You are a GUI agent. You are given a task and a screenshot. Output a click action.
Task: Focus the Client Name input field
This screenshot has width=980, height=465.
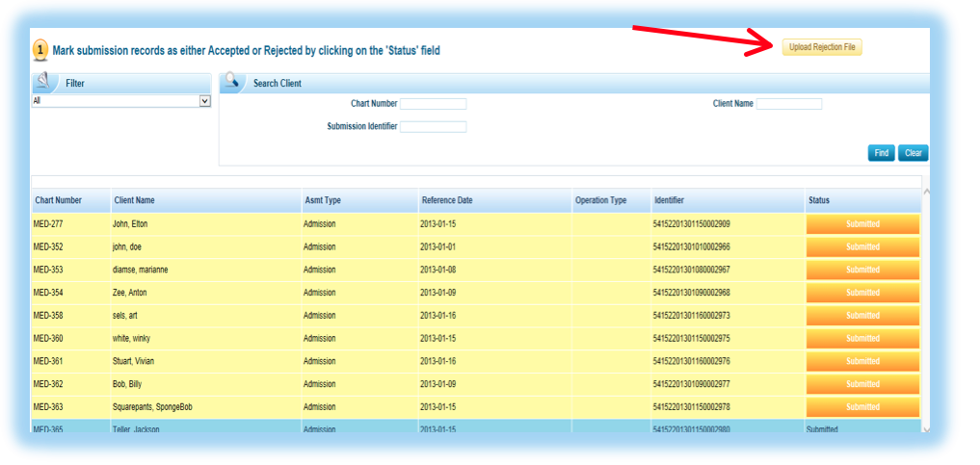click(x=788, y=104)
